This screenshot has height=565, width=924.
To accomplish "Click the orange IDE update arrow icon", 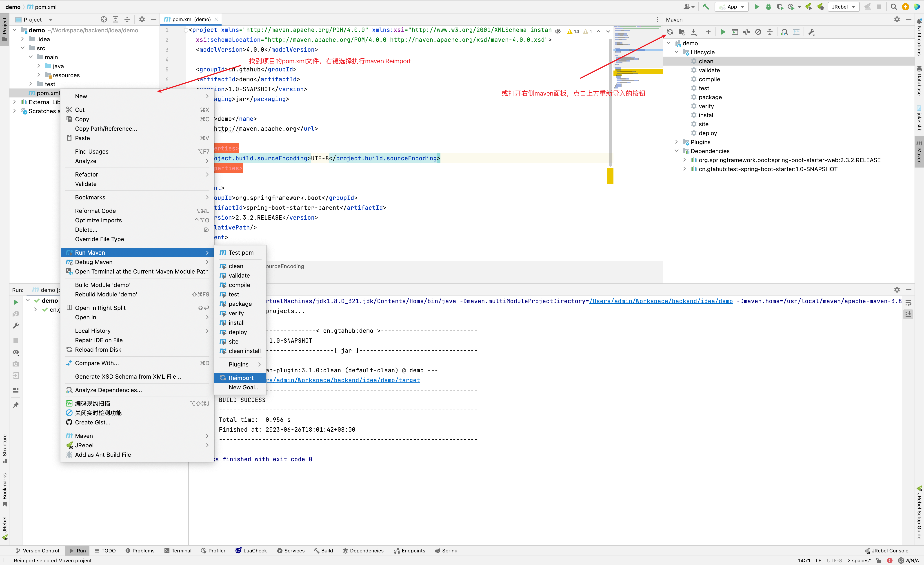I will [x=906, y=7].
